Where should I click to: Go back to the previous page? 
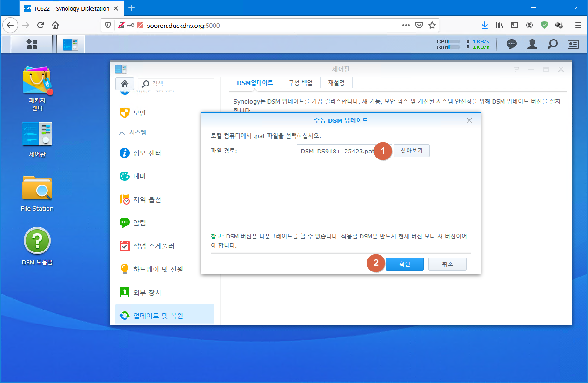point(10,25)
